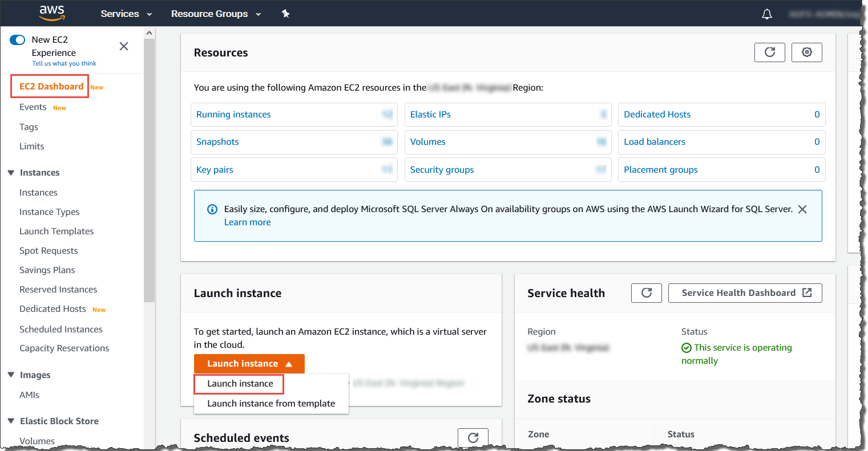Collapse the Elastic Block Store section
This screenshot has height=451, width=868.
(11, 421)
